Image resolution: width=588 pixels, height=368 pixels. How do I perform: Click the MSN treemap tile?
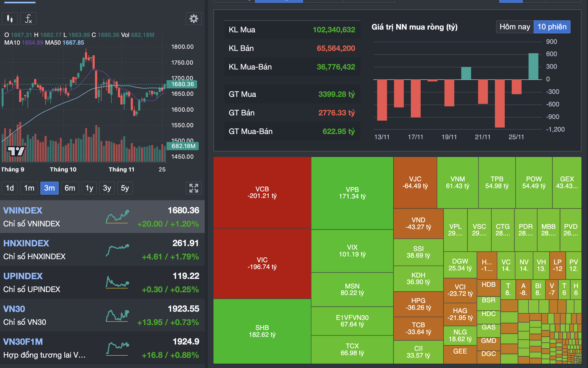point(352,289)
